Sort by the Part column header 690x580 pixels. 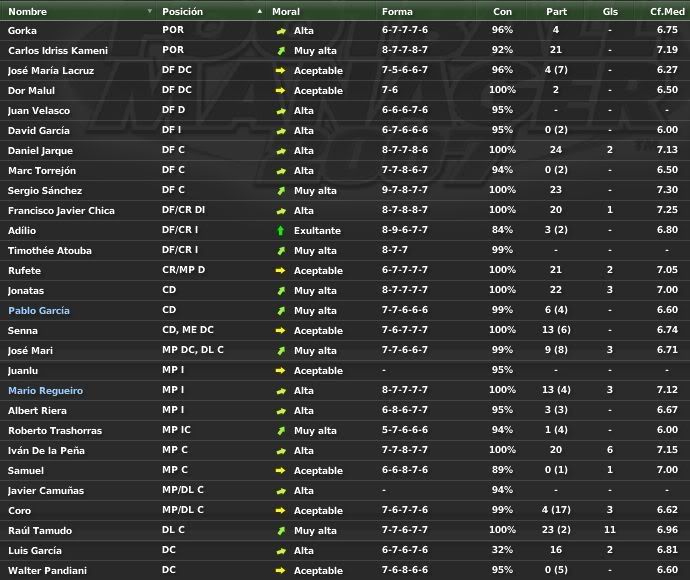point(556,11)
